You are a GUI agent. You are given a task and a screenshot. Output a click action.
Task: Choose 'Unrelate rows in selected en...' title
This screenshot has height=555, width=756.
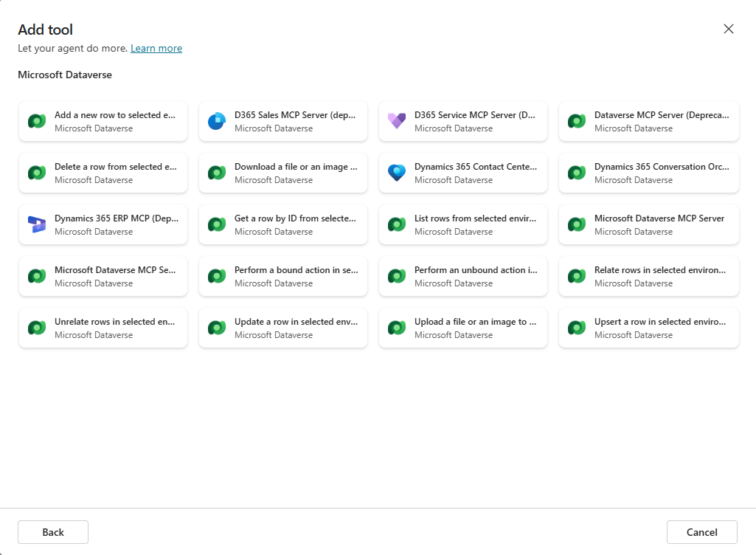pos(115,322)
